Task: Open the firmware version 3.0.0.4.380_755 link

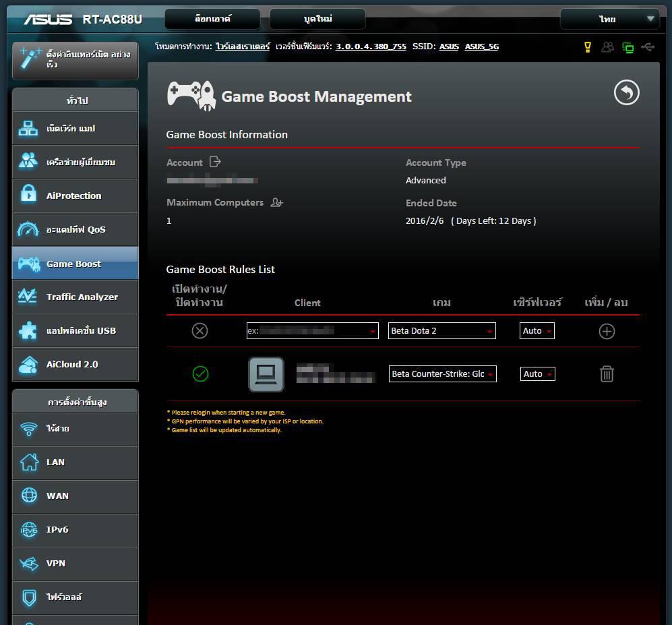Action: click(371, 47)
